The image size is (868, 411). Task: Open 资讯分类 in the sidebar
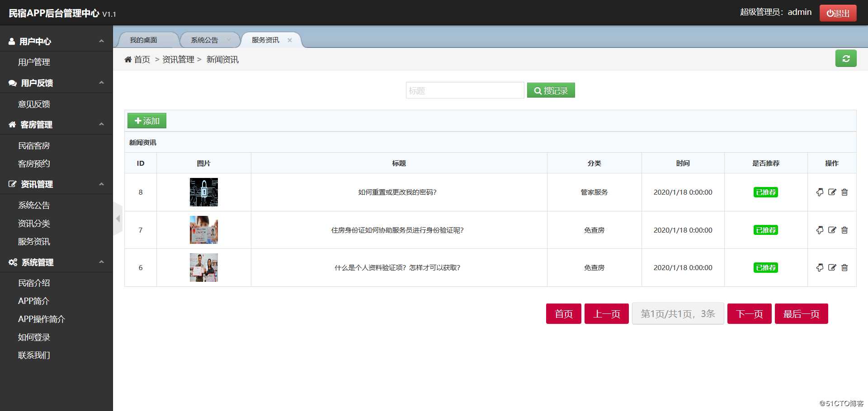coord(34,224)
